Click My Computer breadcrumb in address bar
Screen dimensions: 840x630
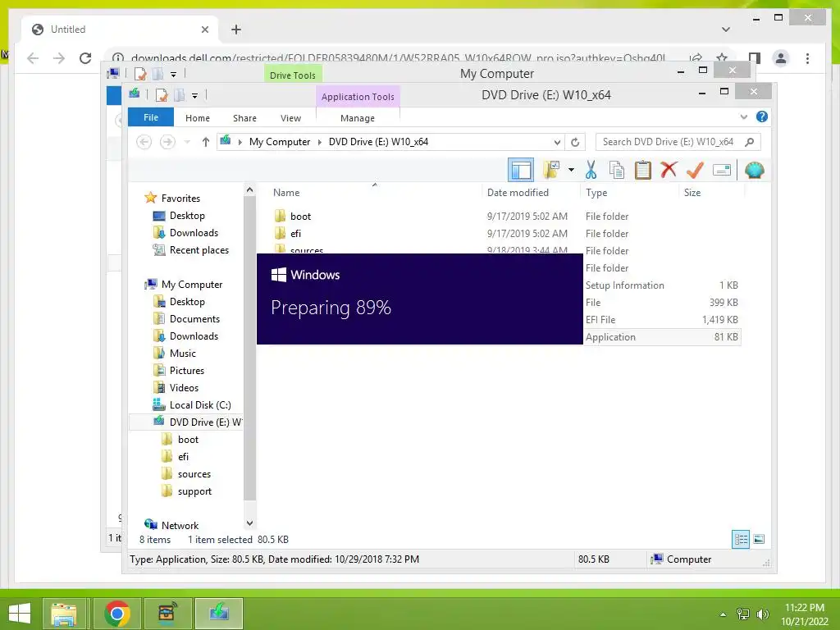(x=280, y=142)
